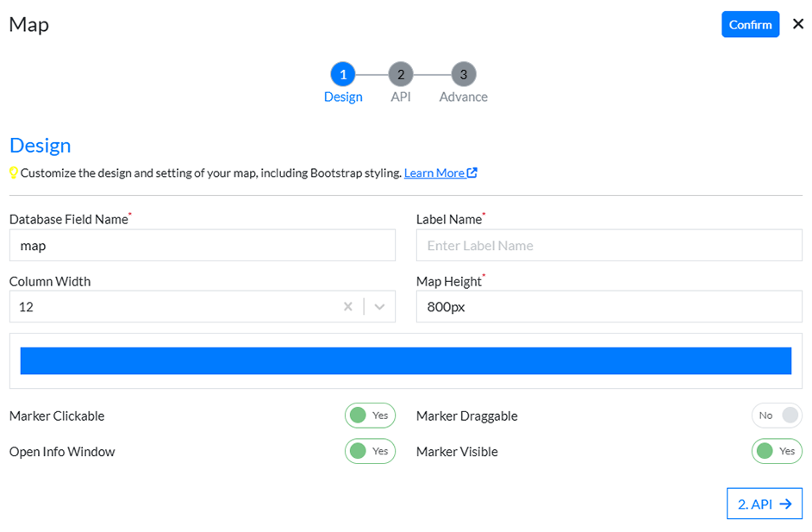Screen dimensions: 812x532
Task: Toggle Marker Visible off
Action: pos(777,451)
